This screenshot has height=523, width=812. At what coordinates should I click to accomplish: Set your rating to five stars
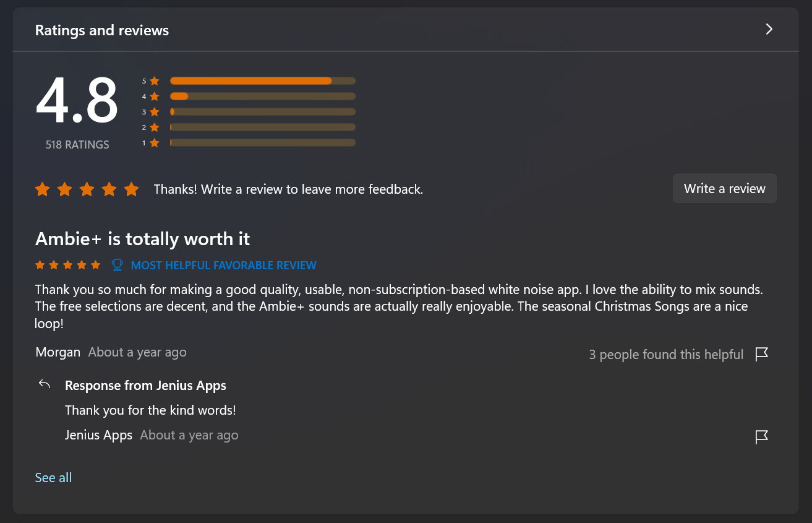click(x=131, y=189)
